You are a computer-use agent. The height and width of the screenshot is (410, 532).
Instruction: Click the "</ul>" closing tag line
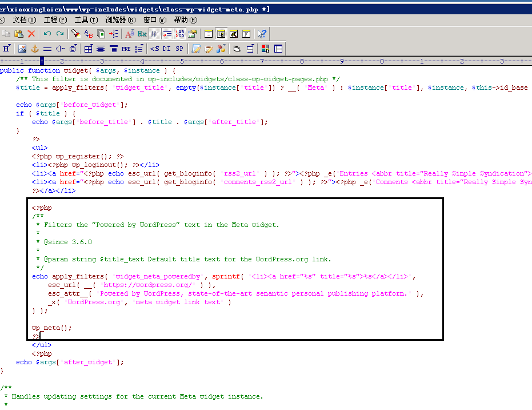[x=42, y=345]
